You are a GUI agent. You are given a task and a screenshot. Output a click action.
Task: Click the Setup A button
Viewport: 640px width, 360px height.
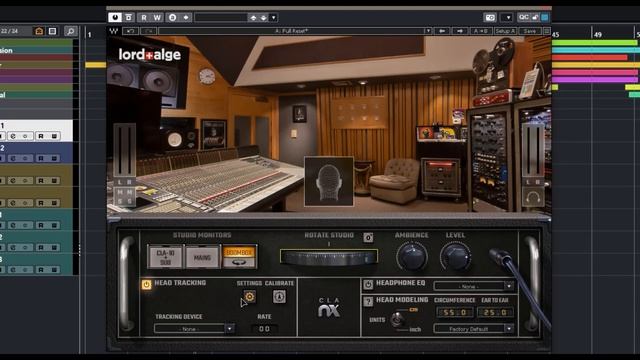click(505, 31)
